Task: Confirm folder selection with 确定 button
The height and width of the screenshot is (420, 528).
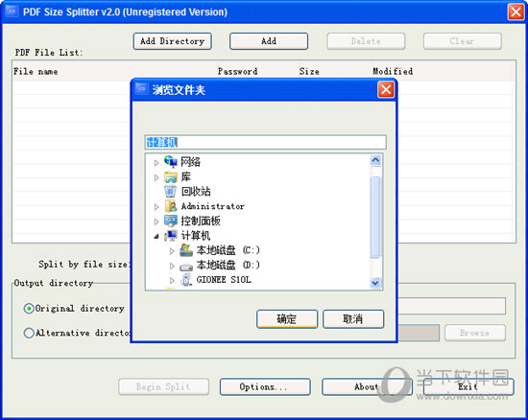Action: [x=287, y=318]
